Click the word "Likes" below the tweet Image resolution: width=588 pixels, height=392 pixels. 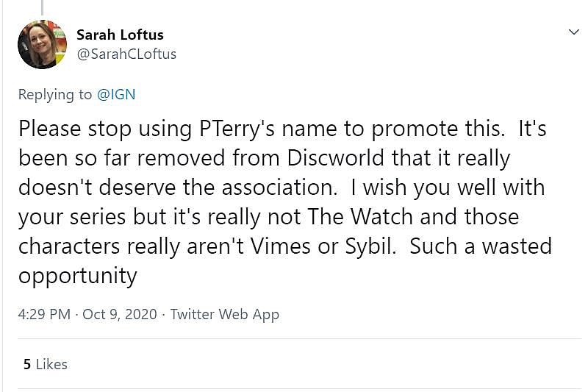point(51,364)
